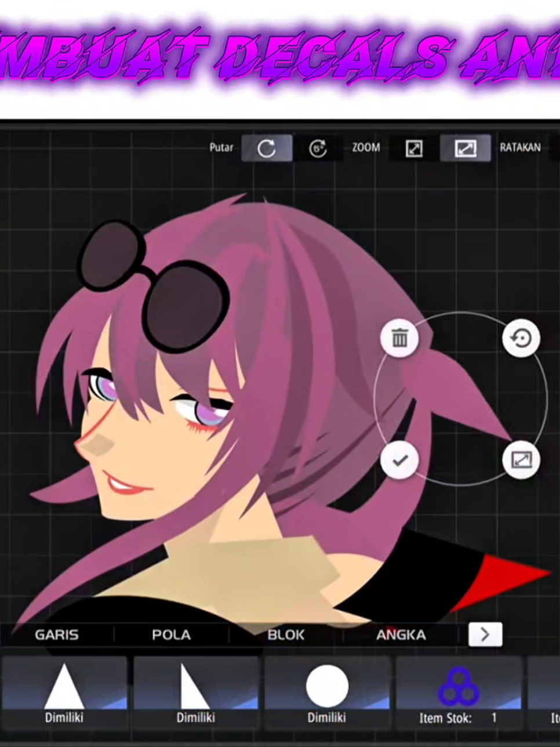Select the 5° rotation step icon
This screenshot has height=747, width=560.
click(318, 148)
